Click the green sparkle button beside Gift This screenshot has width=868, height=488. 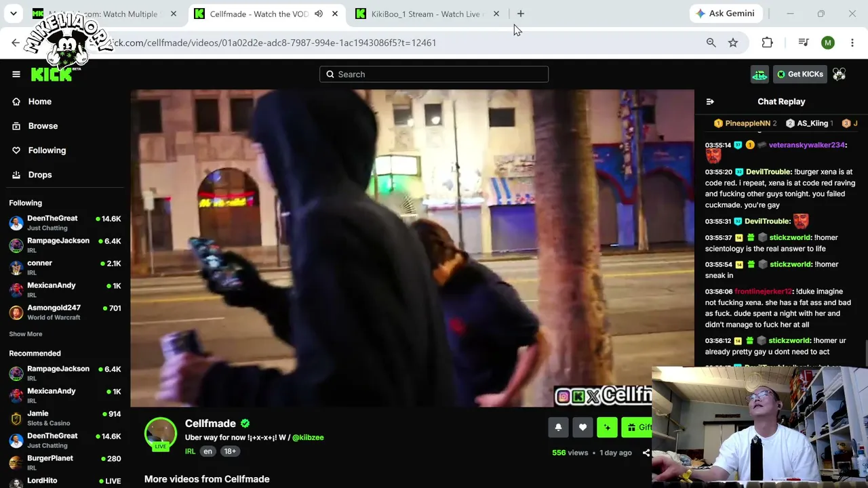pos(607,427)
